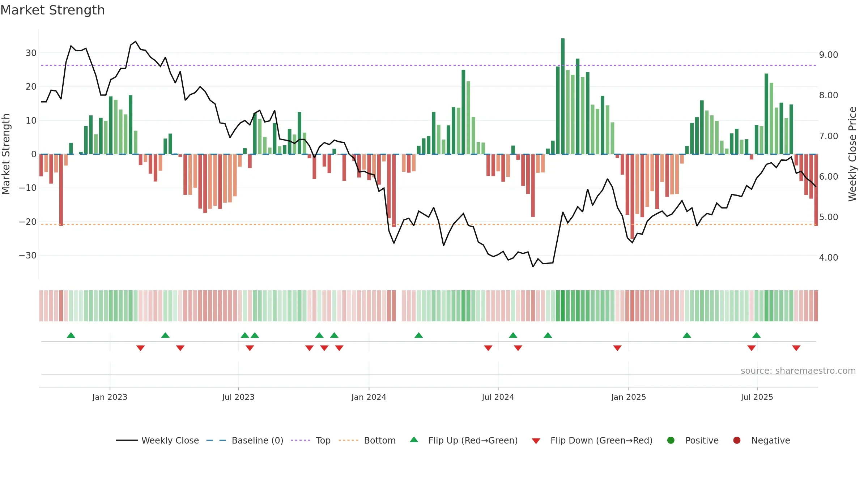This screenshot has height=488, width=868.
Task: Click the 'Jan 2024' x-axis label
Action: [x=369, y=397]
